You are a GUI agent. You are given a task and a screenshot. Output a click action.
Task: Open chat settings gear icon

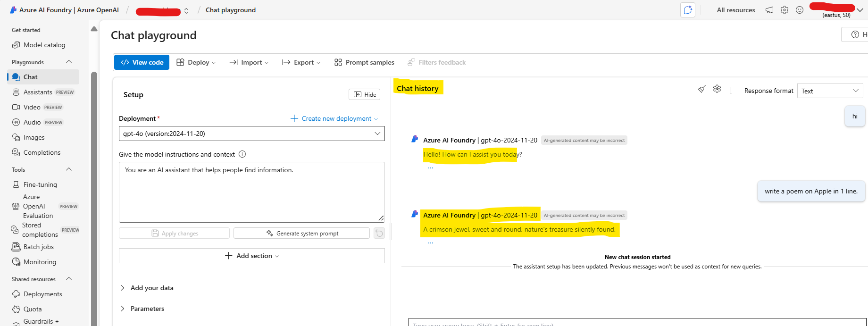pyautogui.click(x=717, y=89)
